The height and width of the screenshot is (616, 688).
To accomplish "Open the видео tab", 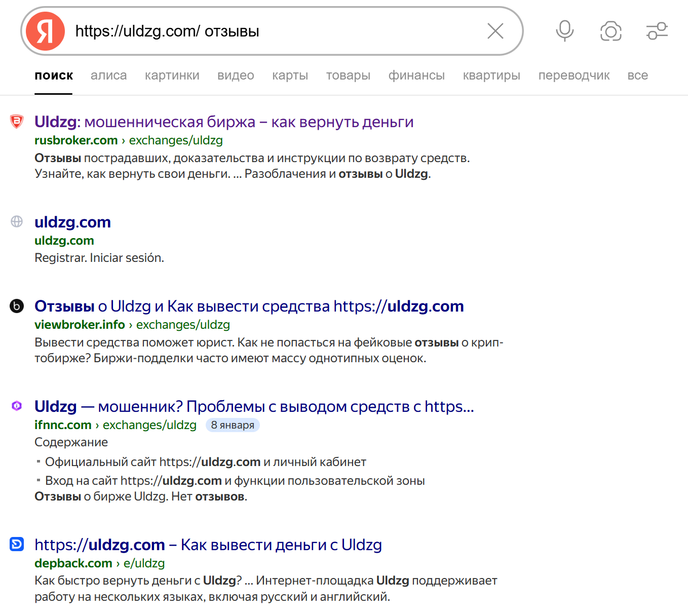I will coord(236,75).
